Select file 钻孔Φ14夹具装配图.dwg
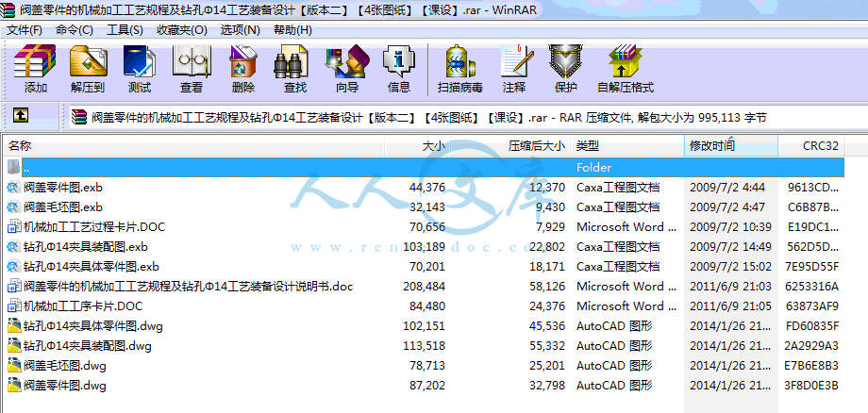 (88, 346)
